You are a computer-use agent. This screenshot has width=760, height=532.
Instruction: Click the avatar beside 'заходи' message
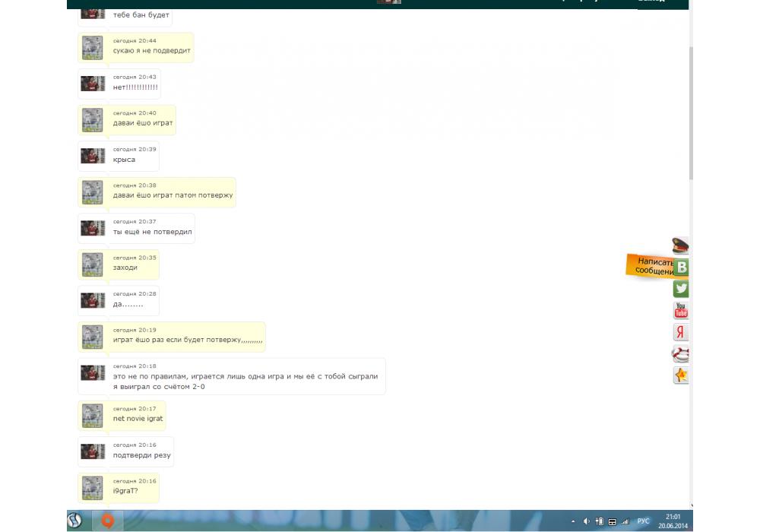[x=93, y=264]
